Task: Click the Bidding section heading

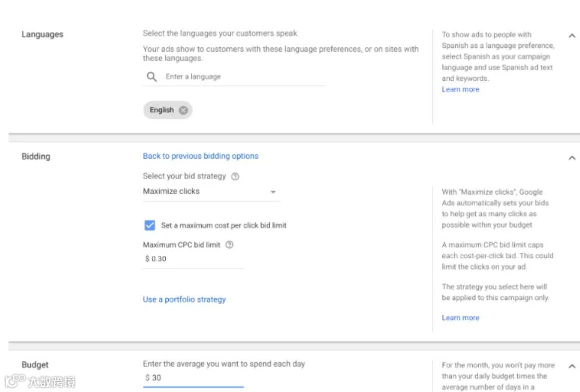Action: (36, 157)
